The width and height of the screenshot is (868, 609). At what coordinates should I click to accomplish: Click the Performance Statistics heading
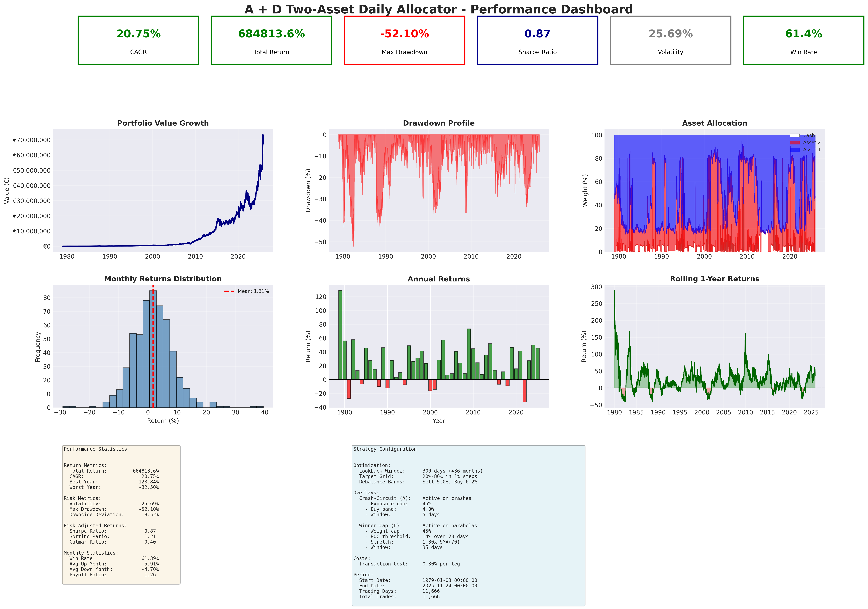pyautogui.click(x=95, y=449)
